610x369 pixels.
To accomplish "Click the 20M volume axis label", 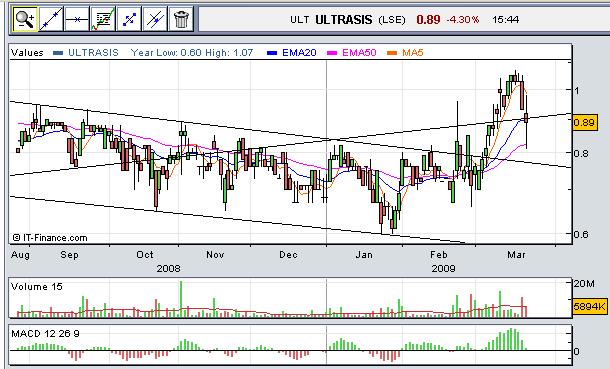I will point(584,283).
